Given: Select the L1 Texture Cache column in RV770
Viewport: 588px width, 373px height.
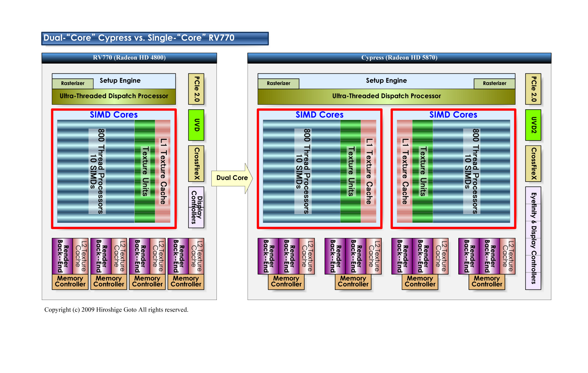Looking at the screenshot, I should coord(163,171).
